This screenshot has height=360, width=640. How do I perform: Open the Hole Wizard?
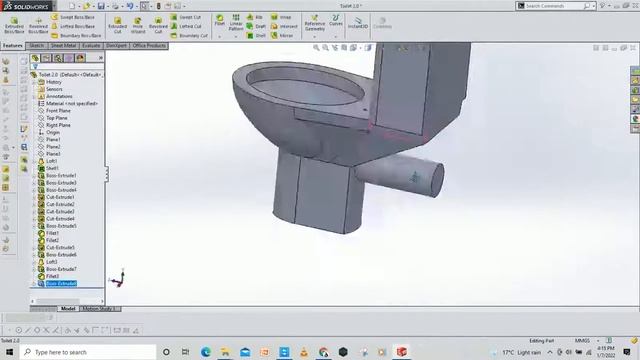(x=138, y=25)
